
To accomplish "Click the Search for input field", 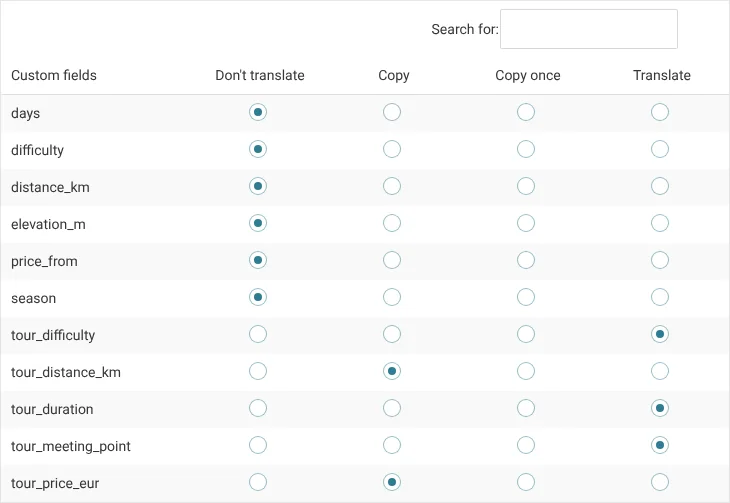I will point(588,29).
